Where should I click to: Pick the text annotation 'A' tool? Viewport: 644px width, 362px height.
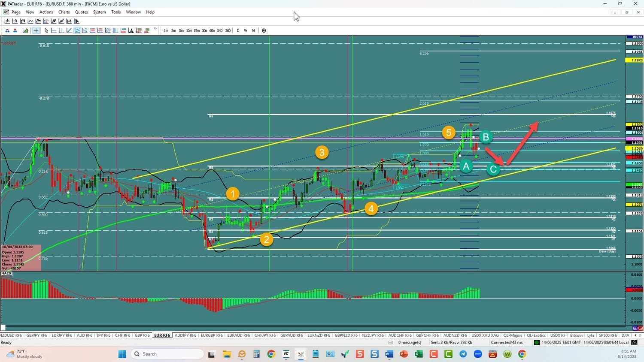click(131, 30)
